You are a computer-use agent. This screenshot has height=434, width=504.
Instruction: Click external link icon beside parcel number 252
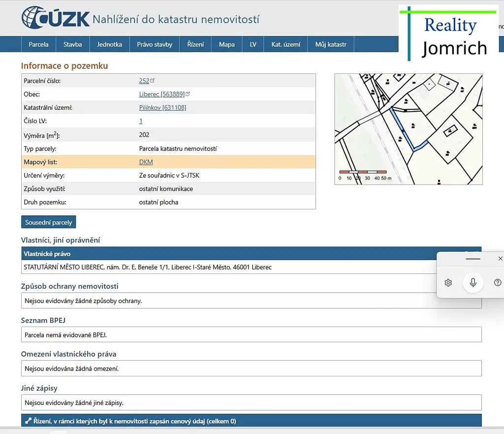click(x=153, y=80)
